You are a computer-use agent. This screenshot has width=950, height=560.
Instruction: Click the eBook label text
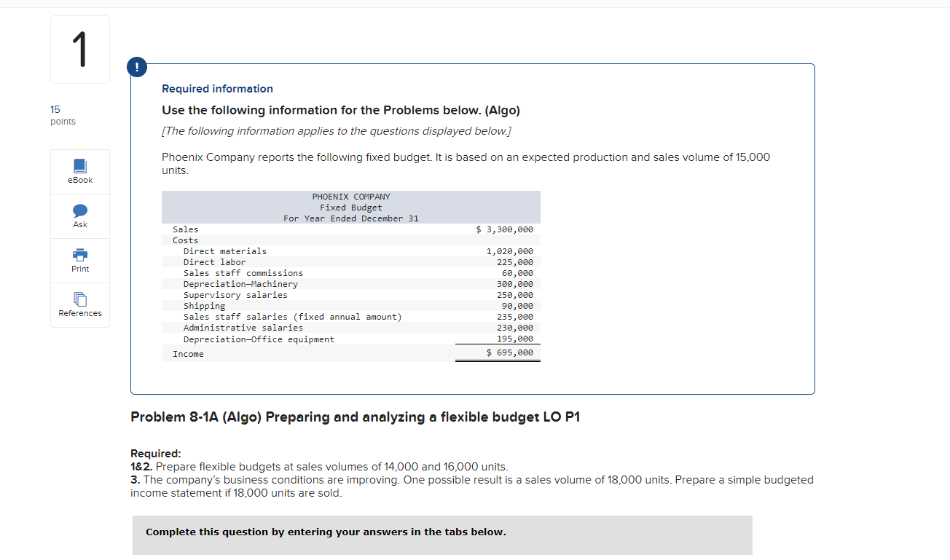pos(80,180)
